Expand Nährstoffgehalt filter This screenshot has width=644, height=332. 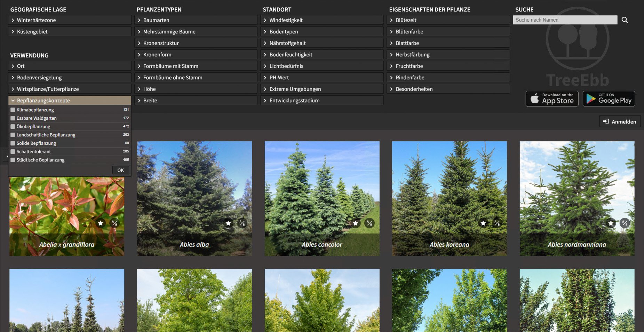(322, 43)
